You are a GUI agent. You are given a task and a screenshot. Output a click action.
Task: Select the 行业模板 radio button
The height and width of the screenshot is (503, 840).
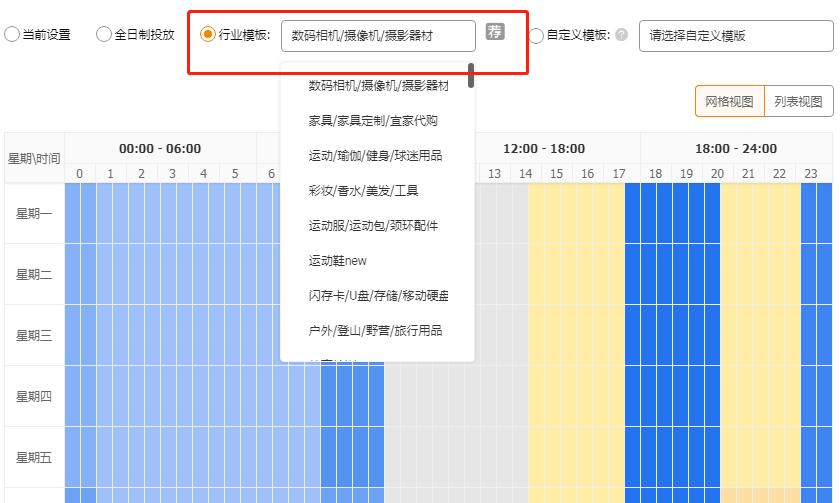(x=207, y=34)
